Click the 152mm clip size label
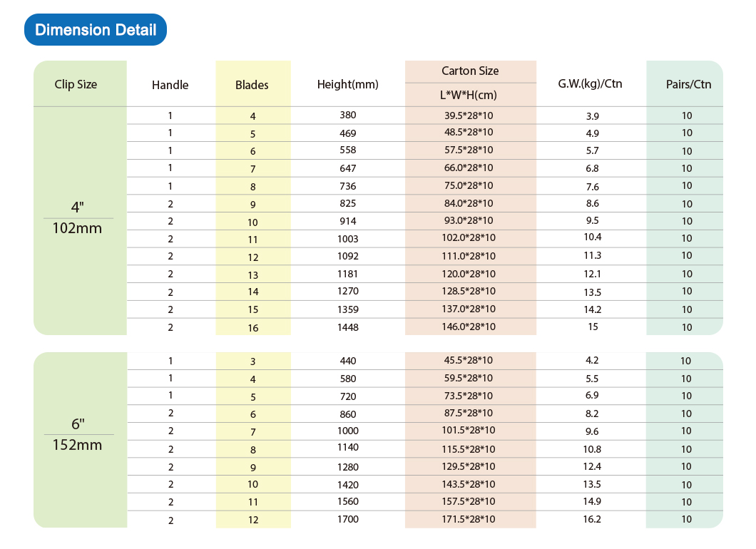756x549 pixels. [77, 444]
